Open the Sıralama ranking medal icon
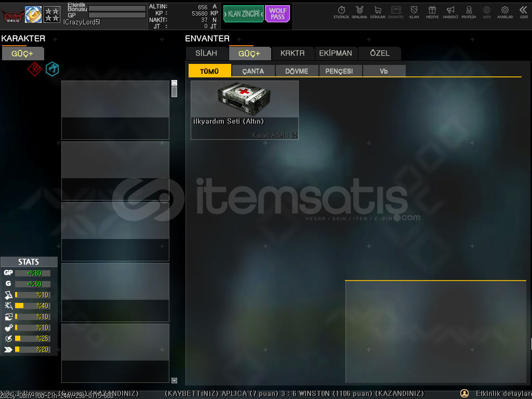Viewport: 532px width, 399px height. coord(360,11)
